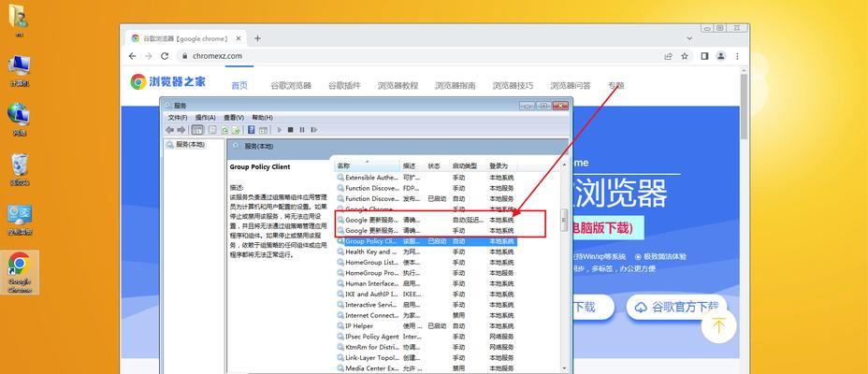Click the yellow back-to-top arrow button

[718, 326]
